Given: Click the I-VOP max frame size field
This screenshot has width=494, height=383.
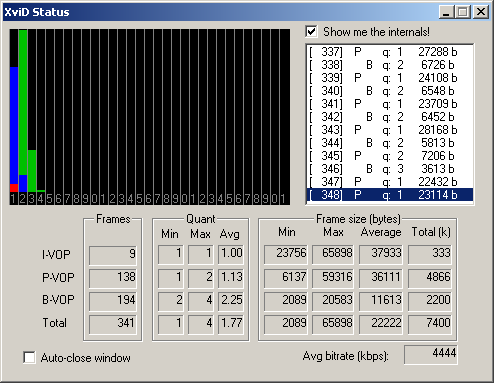Looking at the screenshot, I should (333, 255).
